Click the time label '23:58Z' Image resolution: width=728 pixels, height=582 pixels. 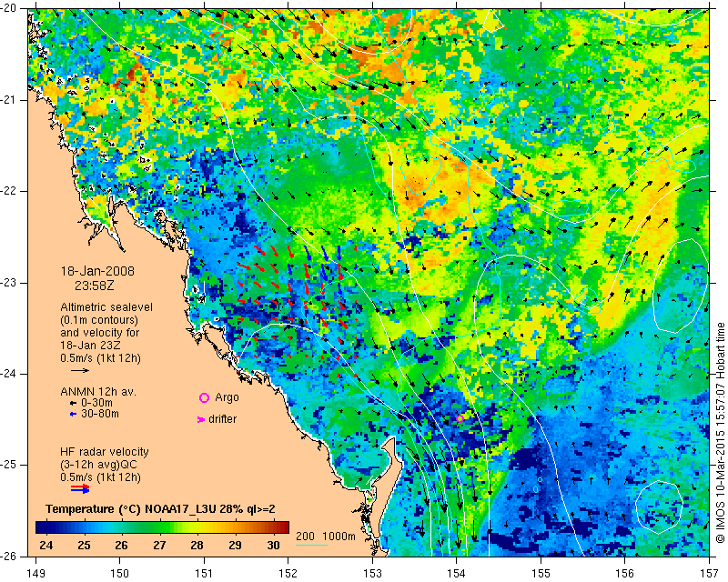pyautogui.click(x=95, y=286)
